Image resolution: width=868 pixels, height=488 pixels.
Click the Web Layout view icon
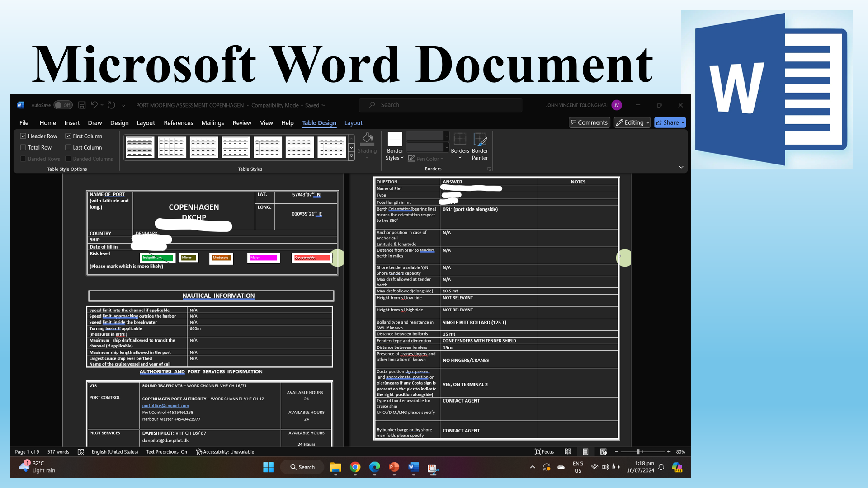pyautogui.click(x=603, y=451)
